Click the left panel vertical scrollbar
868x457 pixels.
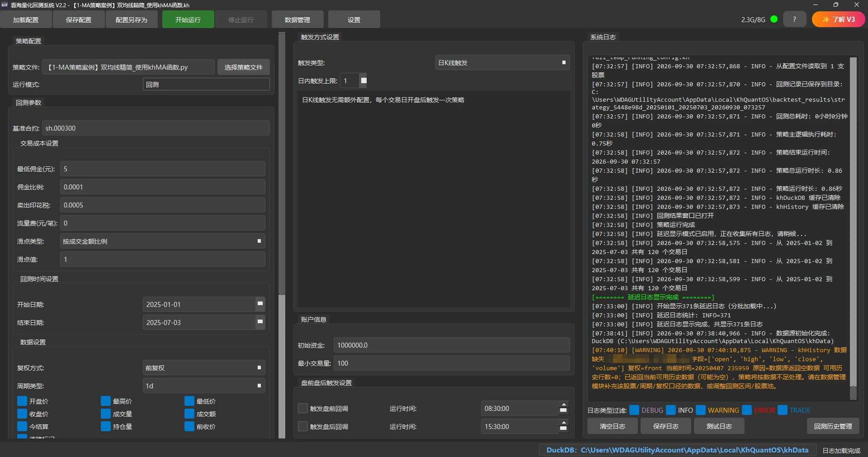282,235
